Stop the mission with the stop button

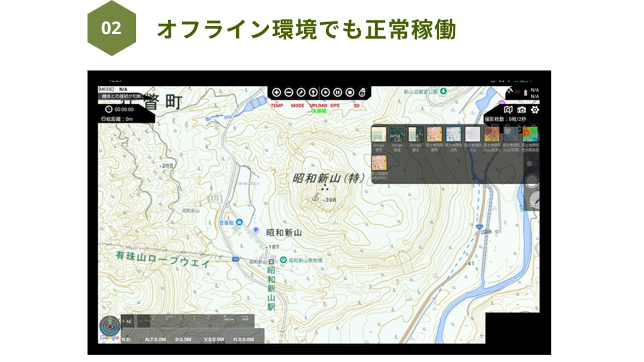350,93
